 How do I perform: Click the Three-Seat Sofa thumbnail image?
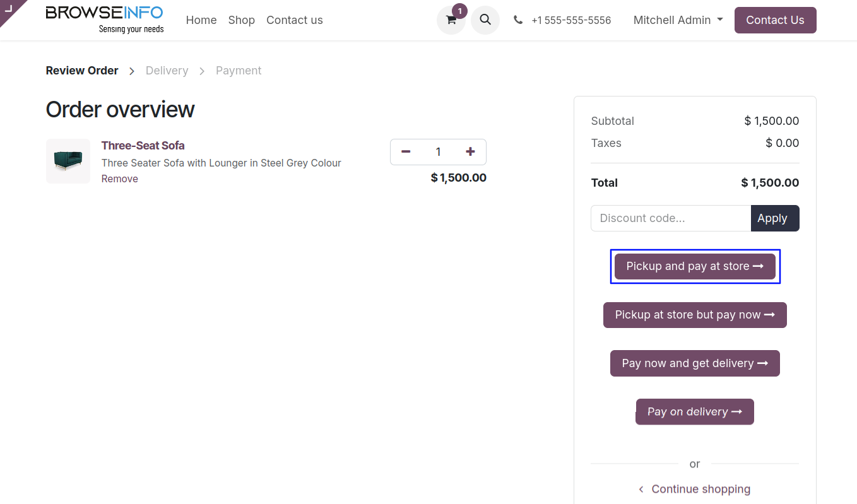(x=68, y=161)
